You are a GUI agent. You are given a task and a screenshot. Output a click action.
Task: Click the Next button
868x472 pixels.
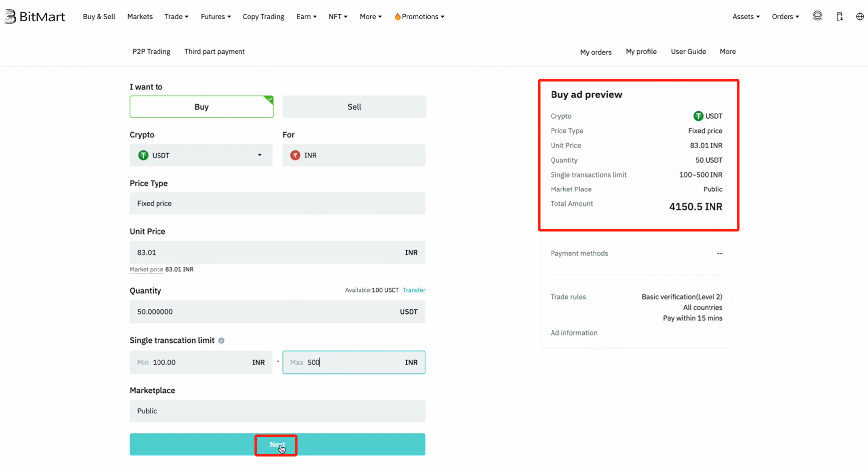click(277, 444)
